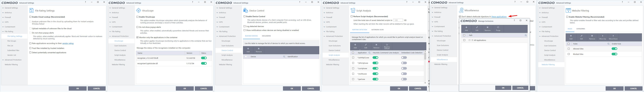The width and height of the screenshot is (644, 92).
Task: Toggle the recognizerCryptolocker.dll status switch
Action: click(204, 63)
